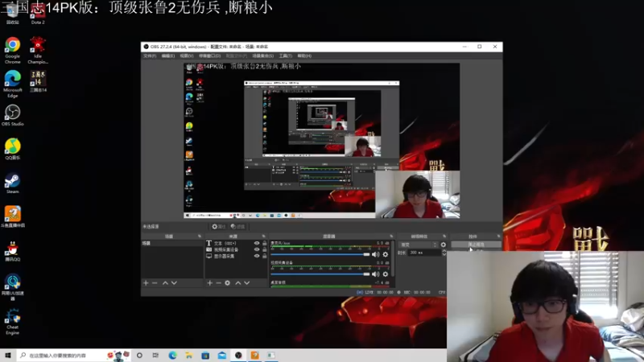Viewport: 644px width, 362px height.
Task: Lock the 显示器采集 source
Action: tap(265, 256)
